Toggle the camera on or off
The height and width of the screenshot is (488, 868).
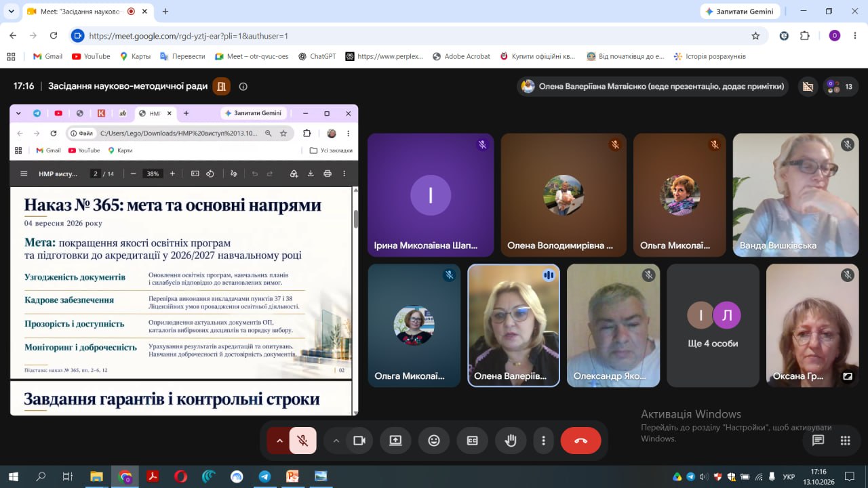[359, 441]
